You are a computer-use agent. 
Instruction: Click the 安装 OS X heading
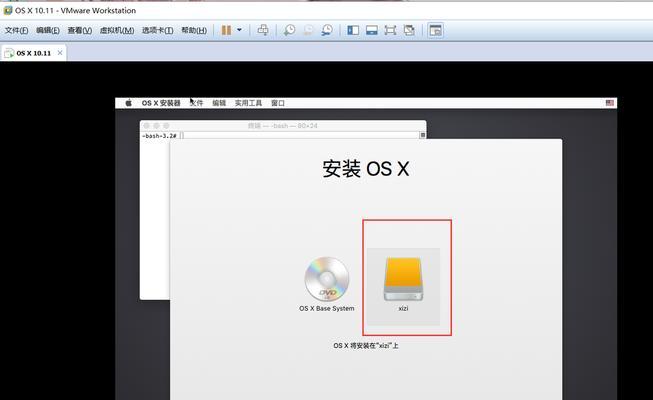(x=366, y=169)
